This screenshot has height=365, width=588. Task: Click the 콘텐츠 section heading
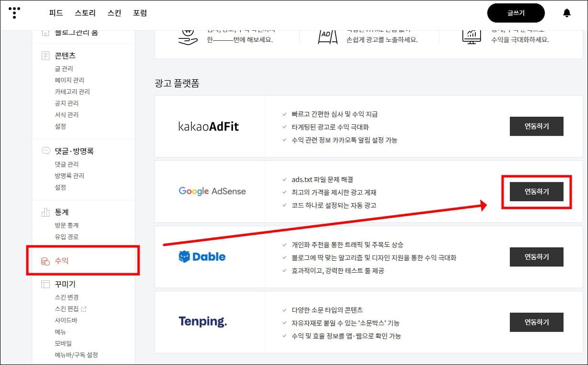point(65,56)
